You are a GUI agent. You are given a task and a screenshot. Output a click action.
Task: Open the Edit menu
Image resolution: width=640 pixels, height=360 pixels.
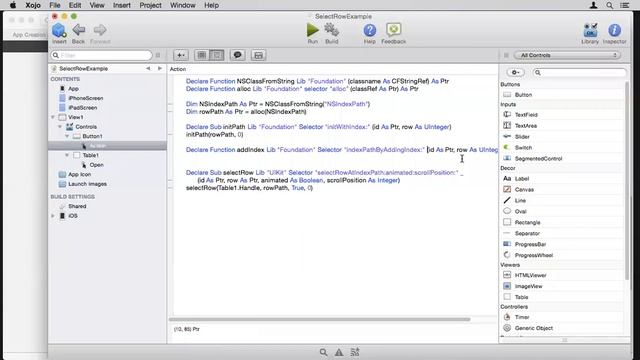tap(75, 5)
